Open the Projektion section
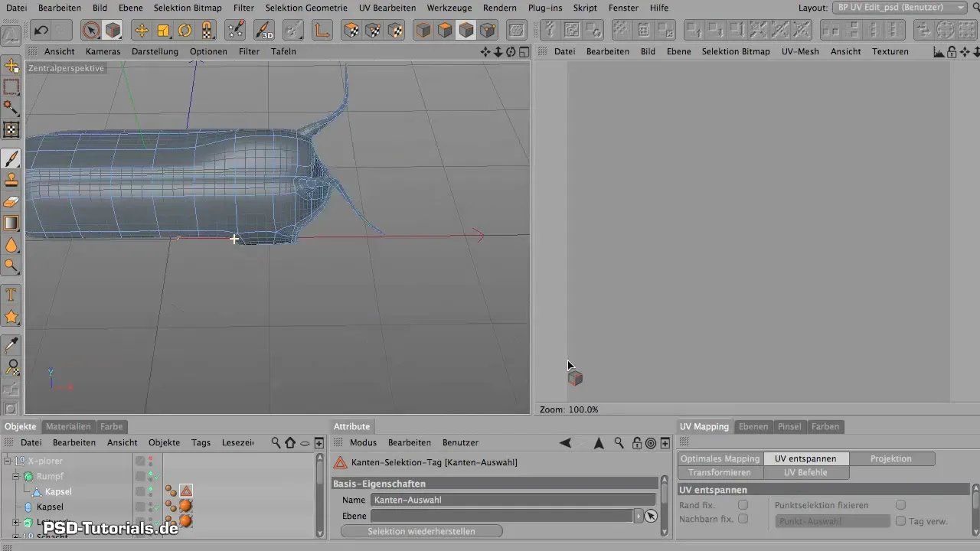Viewport: 980px width, 551px height. coord(891,458)
